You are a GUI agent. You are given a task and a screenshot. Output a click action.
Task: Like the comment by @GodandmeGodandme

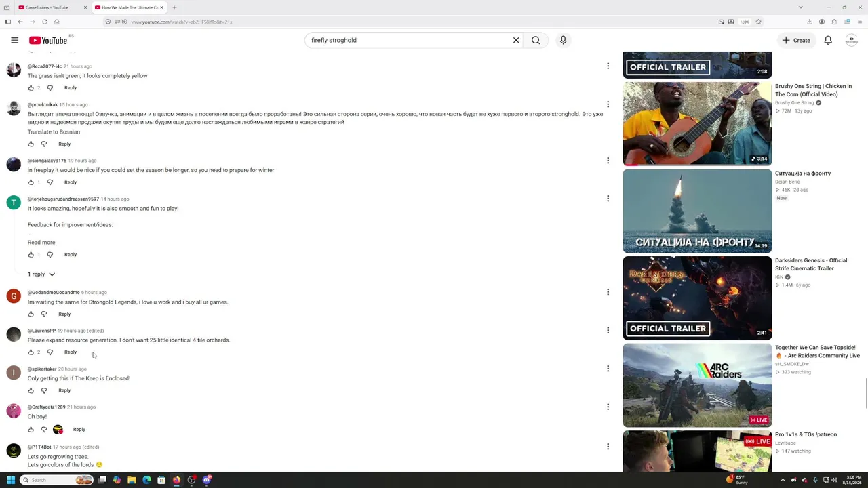31,314
